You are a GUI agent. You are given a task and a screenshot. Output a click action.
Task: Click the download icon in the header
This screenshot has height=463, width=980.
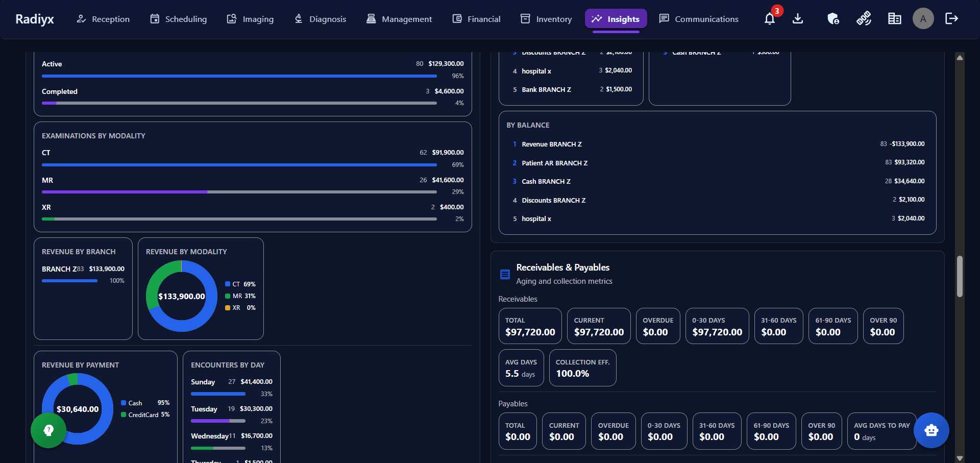[x=798, y=19]
